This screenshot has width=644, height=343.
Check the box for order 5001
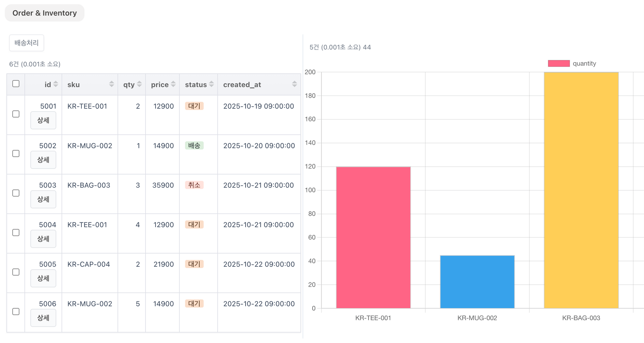pos(16,114)
